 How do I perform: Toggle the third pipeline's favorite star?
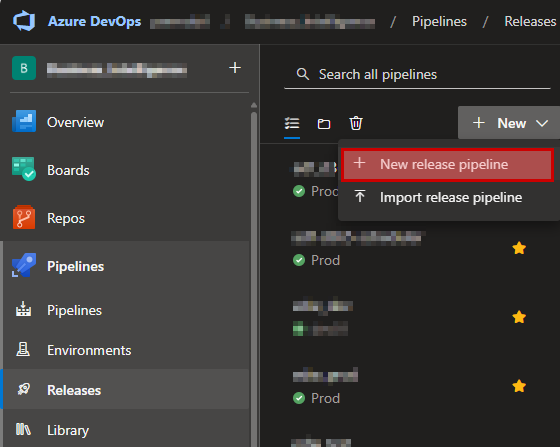click(x=519, y=317)
